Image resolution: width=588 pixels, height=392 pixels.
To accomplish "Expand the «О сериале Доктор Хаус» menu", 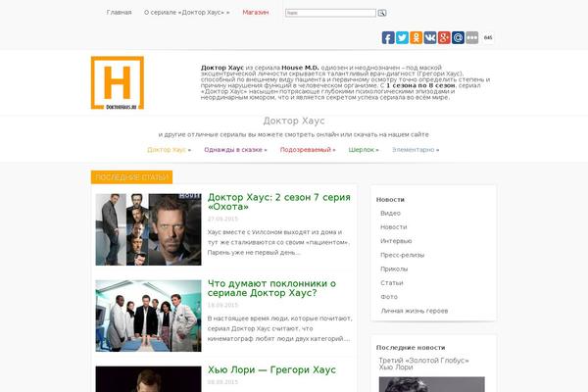I will tap(187, 13).
